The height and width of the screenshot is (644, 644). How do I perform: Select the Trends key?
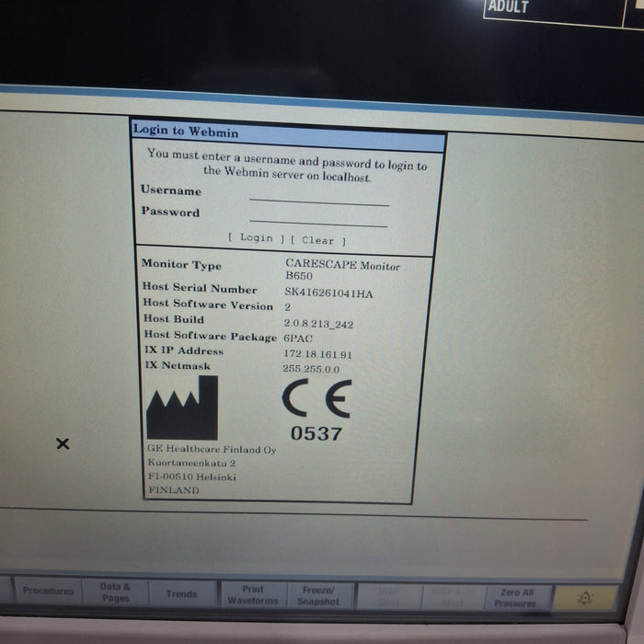181,594
